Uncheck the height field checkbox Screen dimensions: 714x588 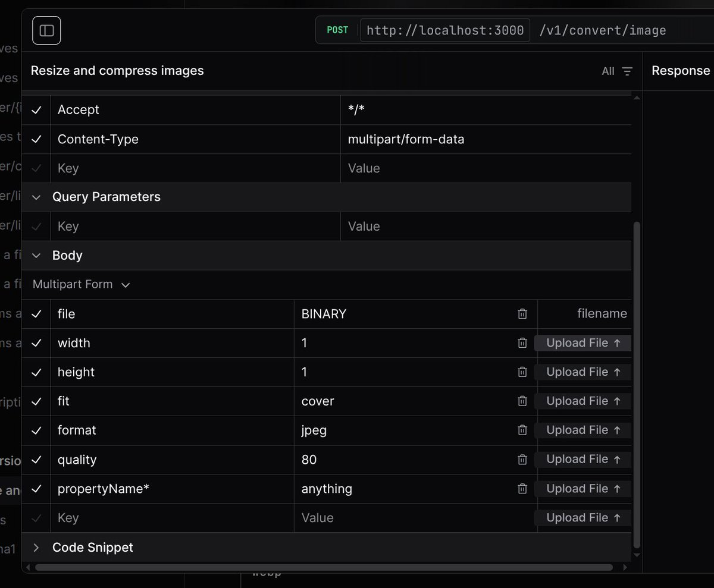pos(36,372)
